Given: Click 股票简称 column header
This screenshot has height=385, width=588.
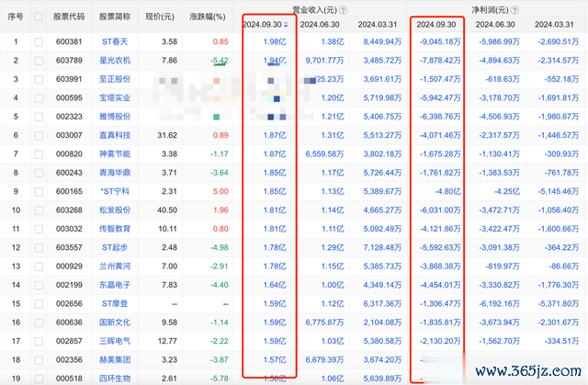Looking at the screenshot, I should pyautogui.click(x=115, y=17).
